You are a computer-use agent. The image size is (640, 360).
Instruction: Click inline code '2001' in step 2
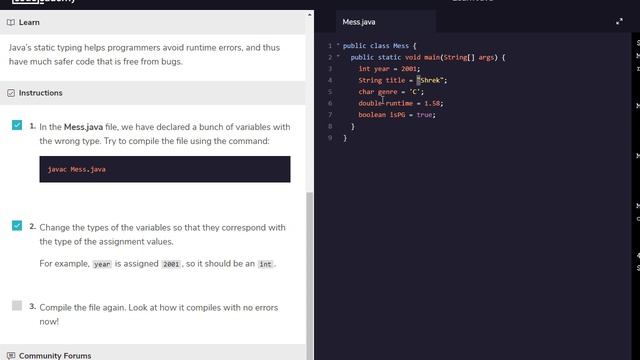[171, 264]
